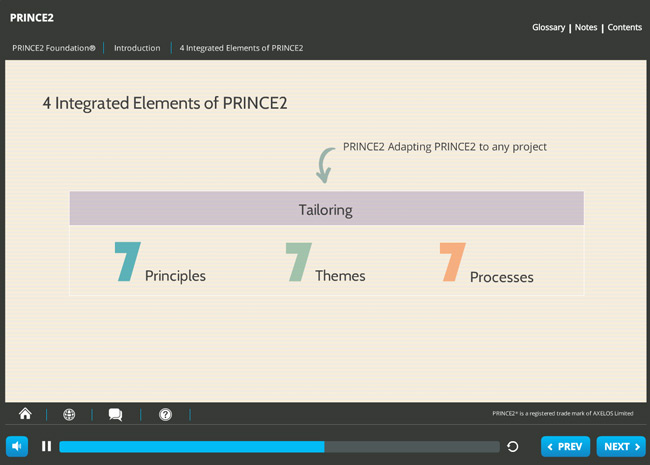Select the PRINCE2 Foundation® breadcrumb
Viewport: 650px width, 465px height.
(x=54, y=48)
